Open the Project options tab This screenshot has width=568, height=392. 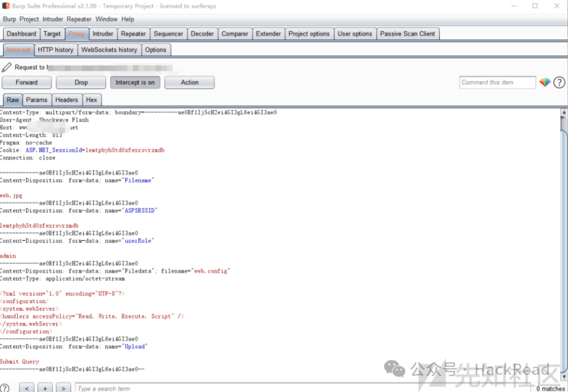[x=309, y=34]
